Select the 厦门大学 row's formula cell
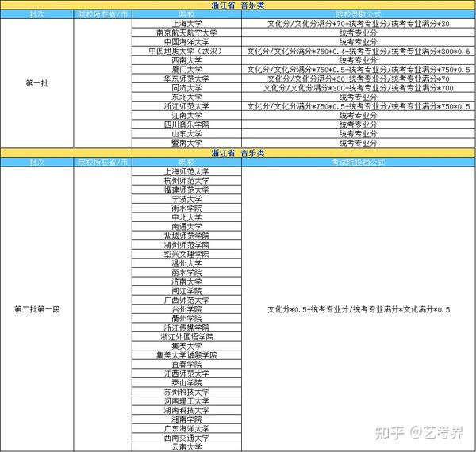The height and width of the screenshot is (452, 476). pos(359,70)
